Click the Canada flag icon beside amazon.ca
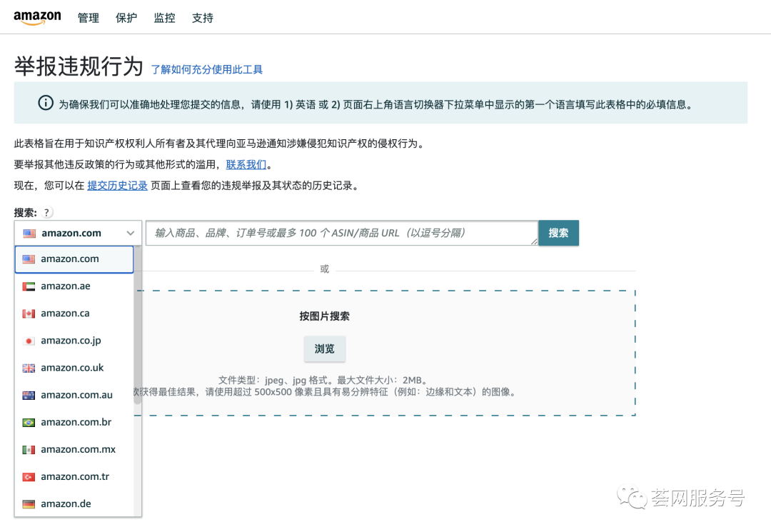This screenshot has width=771, height=532. click(28, 313)
